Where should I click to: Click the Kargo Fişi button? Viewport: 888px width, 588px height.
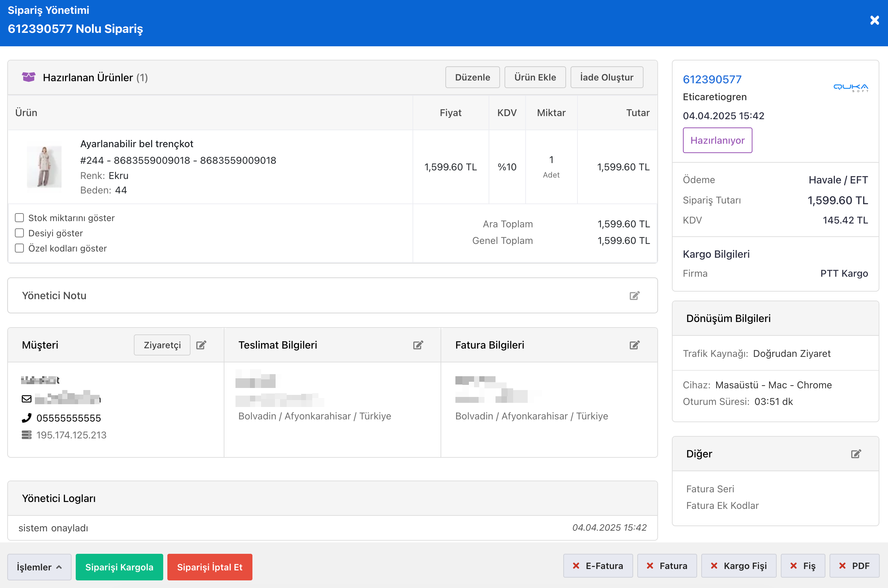[738, 566]
